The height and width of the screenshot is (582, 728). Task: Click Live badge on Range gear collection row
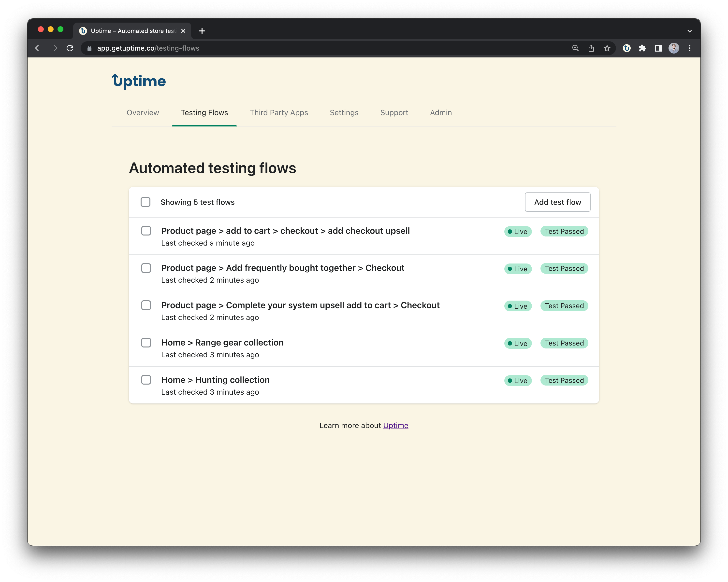click(518, 344)
